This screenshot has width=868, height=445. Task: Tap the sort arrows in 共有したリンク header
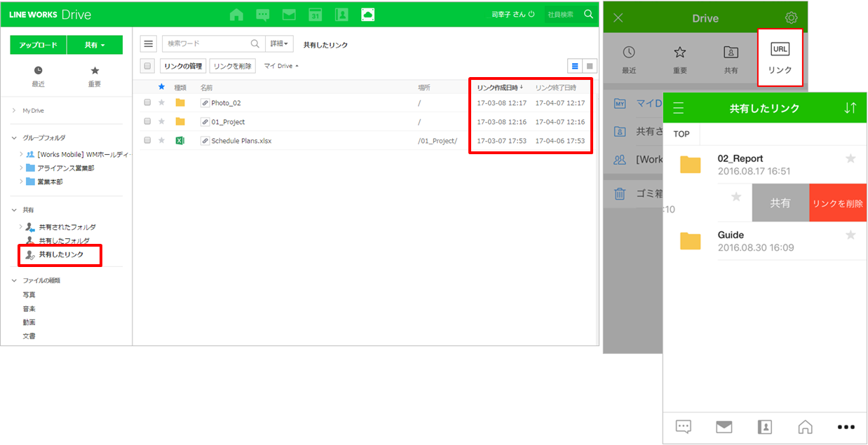850,108
